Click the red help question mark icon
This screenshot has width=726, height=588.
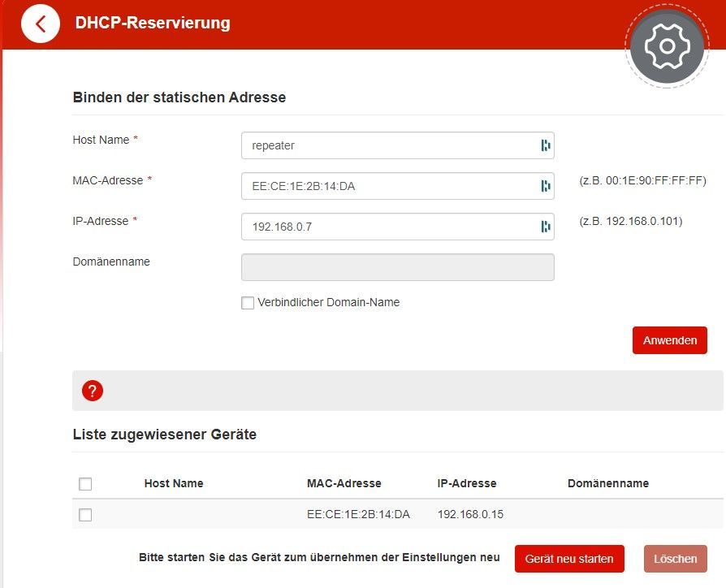coord(93,391)
